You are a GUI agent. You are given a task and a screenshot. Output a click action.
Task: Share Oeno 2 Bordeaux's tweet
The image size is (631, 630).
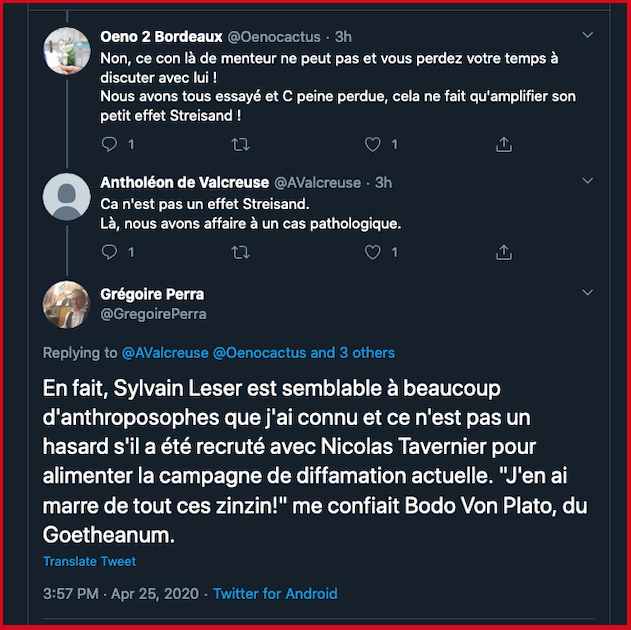pyautogui.click(x=504, y=145)
